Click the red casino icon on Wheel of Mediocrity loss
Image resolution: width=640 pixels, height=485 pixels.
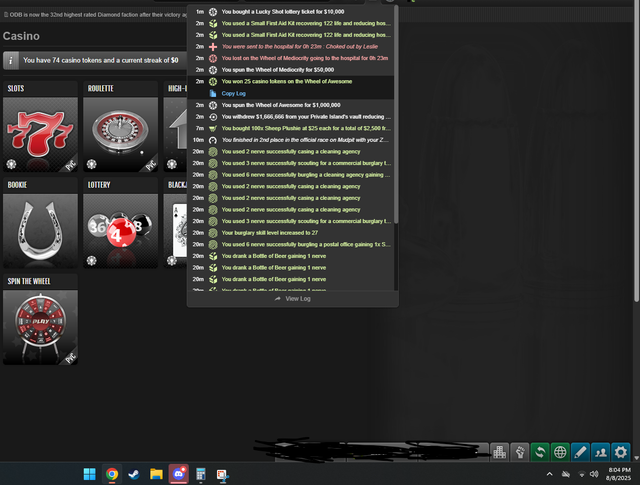pos(213,58)
